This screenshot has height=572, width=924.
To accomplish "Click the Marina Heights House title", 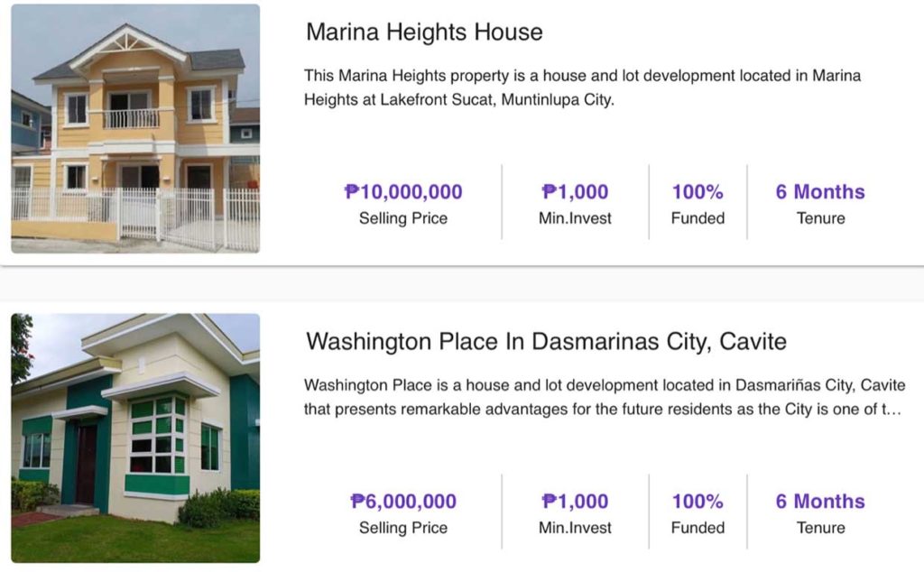I will click(424, 32).
